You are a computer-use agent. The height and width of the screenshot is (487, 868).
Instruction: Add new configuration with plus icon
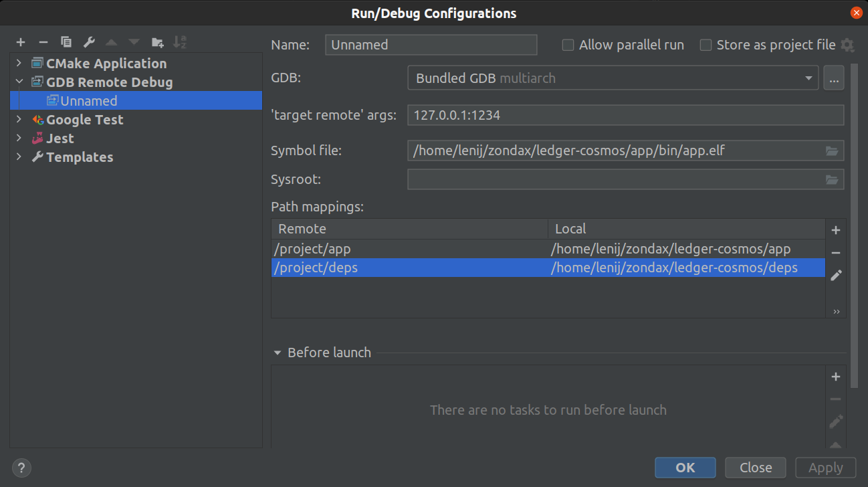(x=21, y=42)
